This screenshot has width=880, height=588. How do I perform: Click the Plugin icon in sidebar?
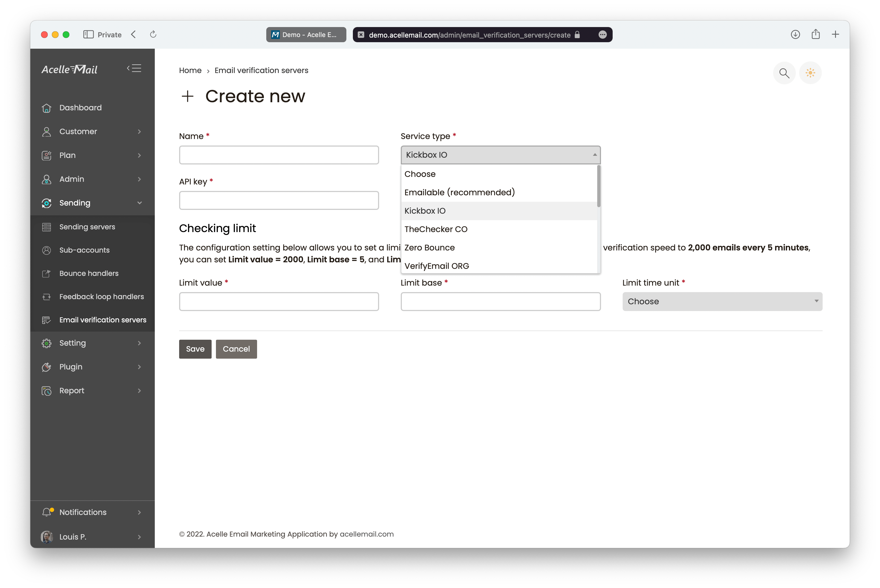click(x=47, y=367)
